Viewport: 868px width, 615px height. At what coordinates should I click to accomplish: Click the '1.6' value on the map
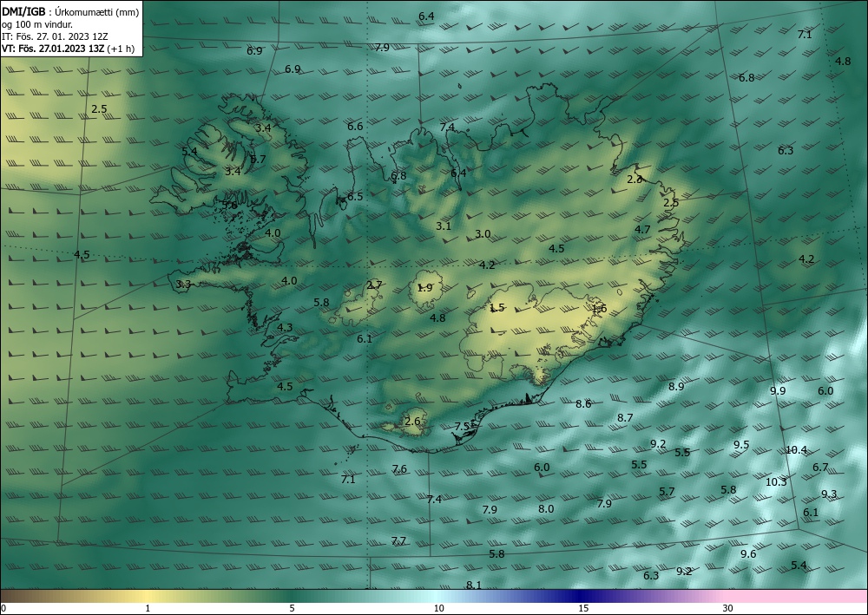pyautogui.click(x=600, y=309)
